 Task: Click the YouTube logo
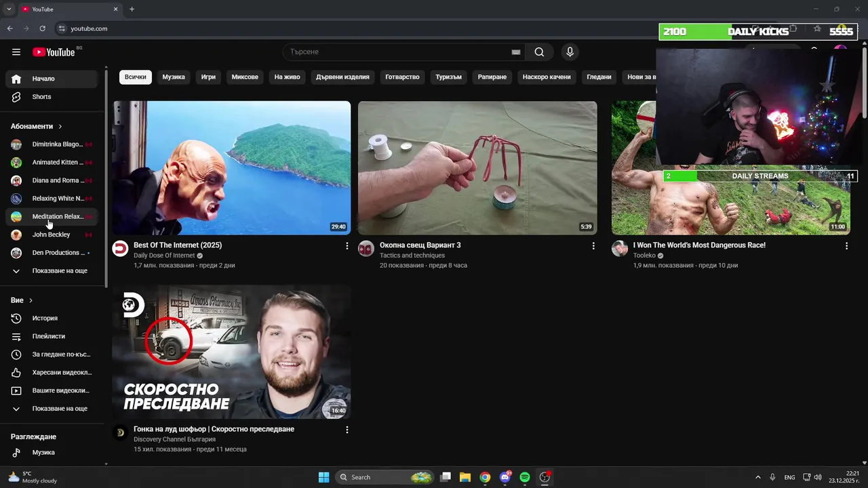coord(54,52)
